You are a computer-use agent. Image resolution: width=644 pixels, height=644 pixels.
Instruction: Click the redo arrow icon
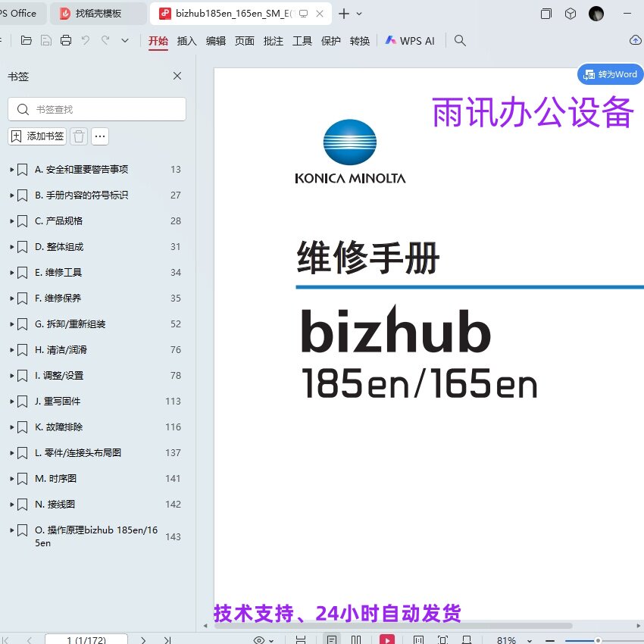click(x=105, y=40)
